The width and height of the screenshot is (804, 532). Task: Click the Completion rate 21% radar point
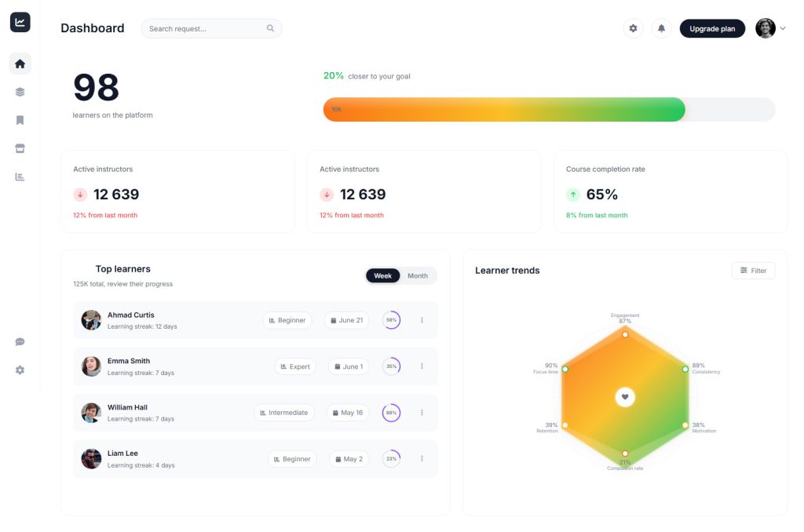(625, 453)
